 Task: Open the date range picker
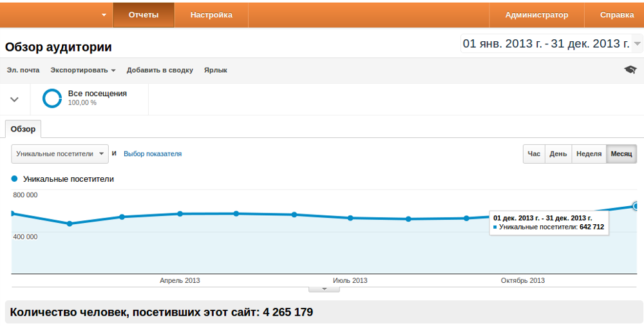click(x=552, y=44)
